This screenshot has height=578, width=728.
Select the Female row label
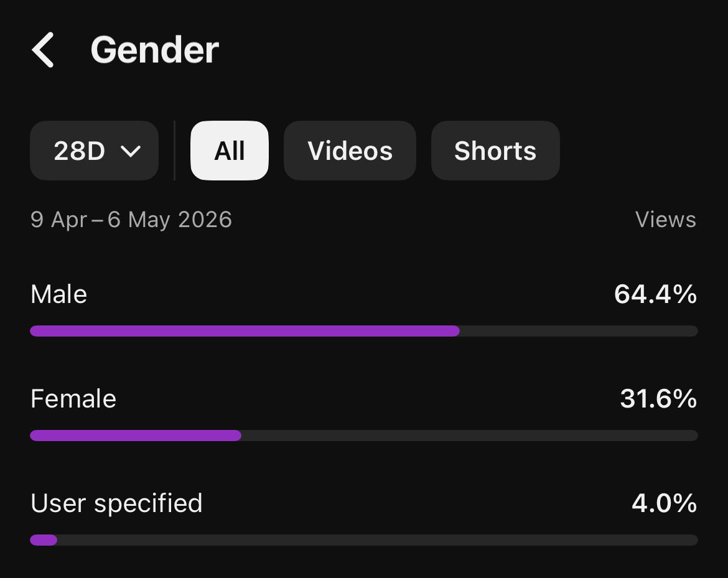(x=73, y=399)
